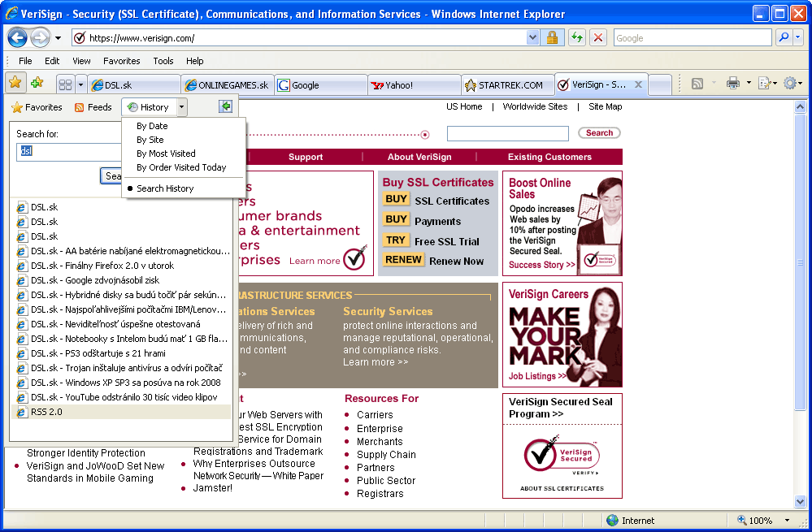Open the About VeriSign navigation tab
This screenshot has height=532, width=812.
point(419,157)
